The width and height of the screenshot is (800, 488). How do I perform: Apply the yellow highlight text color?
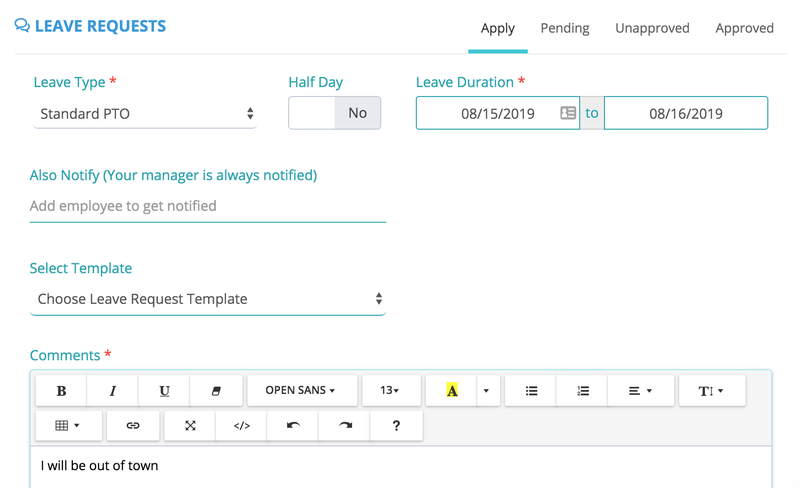(452, 391)
